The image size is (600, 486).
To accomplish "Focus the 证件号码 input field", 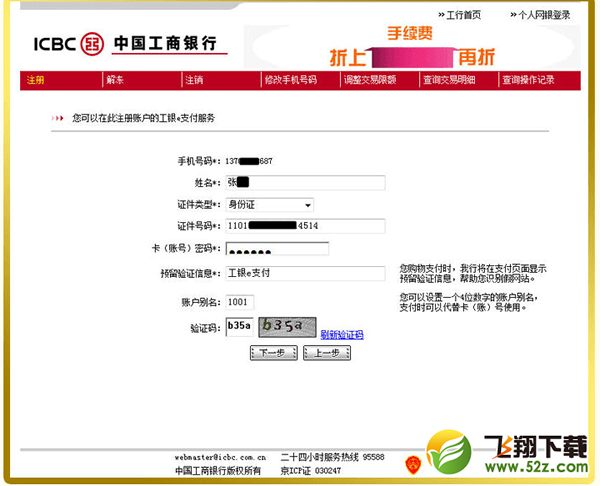I will click(x=305, y=226).
